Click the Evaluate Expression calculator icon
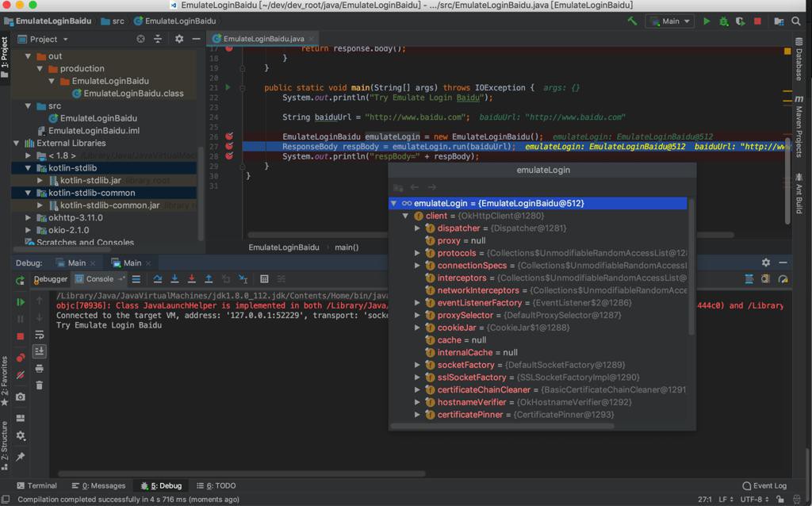Image resolution: width=812 pixels, height=506 pixels. click(x=264, y=279)
